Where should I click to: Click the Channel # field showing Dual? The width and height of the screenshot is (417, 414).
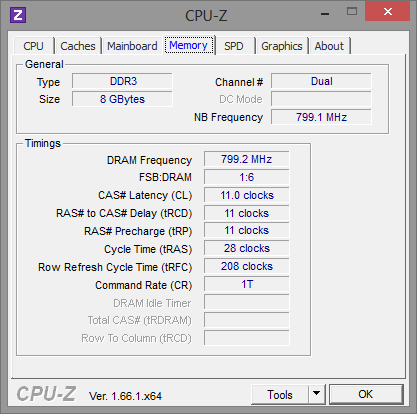321,81
